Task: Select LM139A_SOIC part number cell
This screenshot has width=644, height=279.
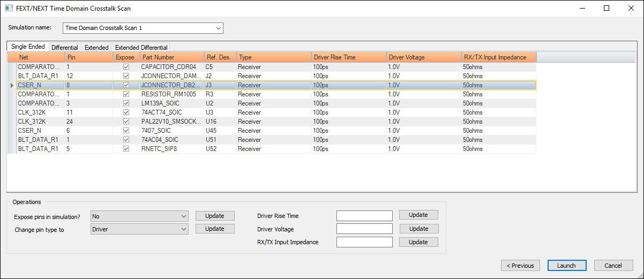Action: tap(172, 103)
